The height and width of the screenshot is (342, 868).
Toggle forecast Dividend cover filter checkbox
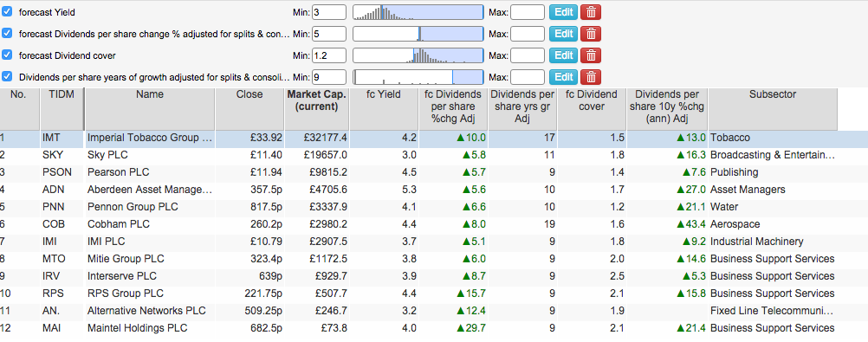coord(7,55)
